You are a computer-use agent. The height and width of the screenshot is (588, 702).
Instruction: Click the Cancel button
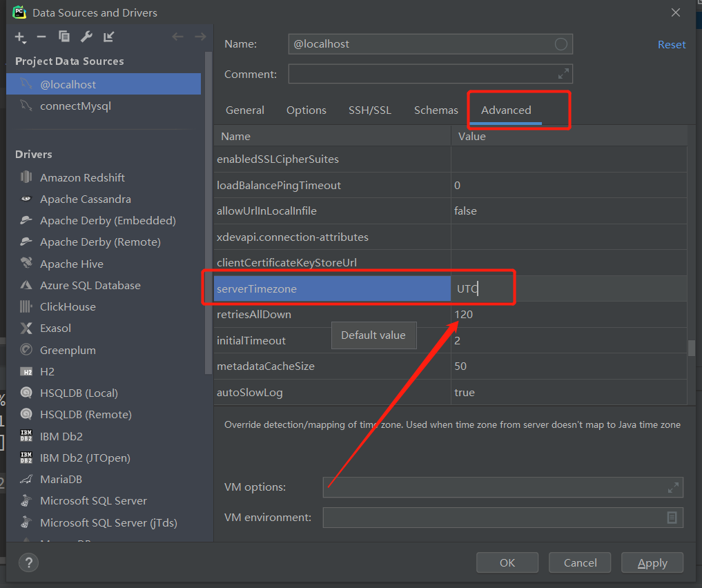pyautogui.click(x=580, y=562)
